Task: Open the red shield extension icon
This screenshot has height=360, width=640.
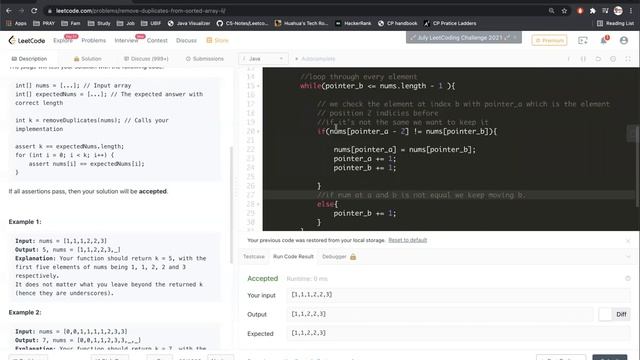Action: [x=580, y=11]
